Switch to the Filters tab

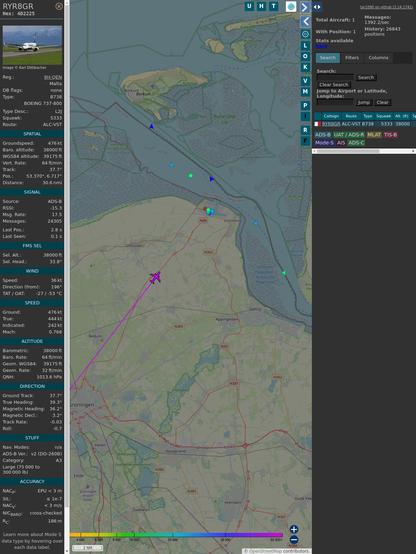352,58
